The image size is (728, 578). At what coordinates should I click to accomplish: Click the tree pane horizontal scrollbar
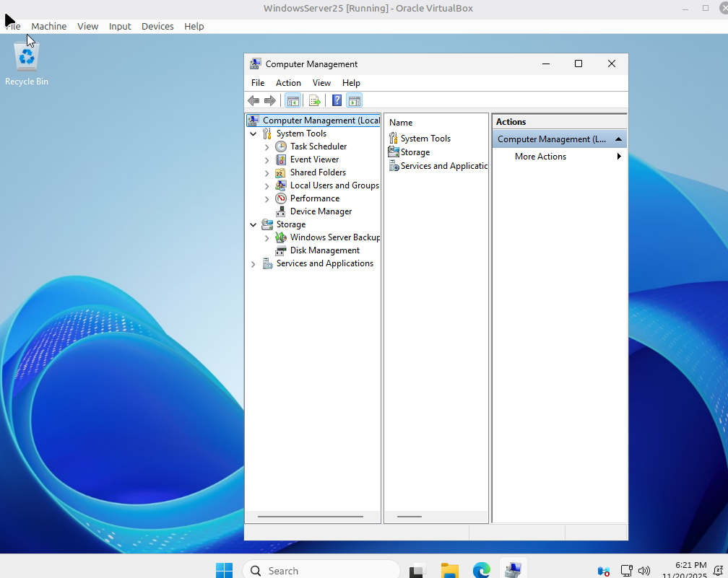click(310, 517)
